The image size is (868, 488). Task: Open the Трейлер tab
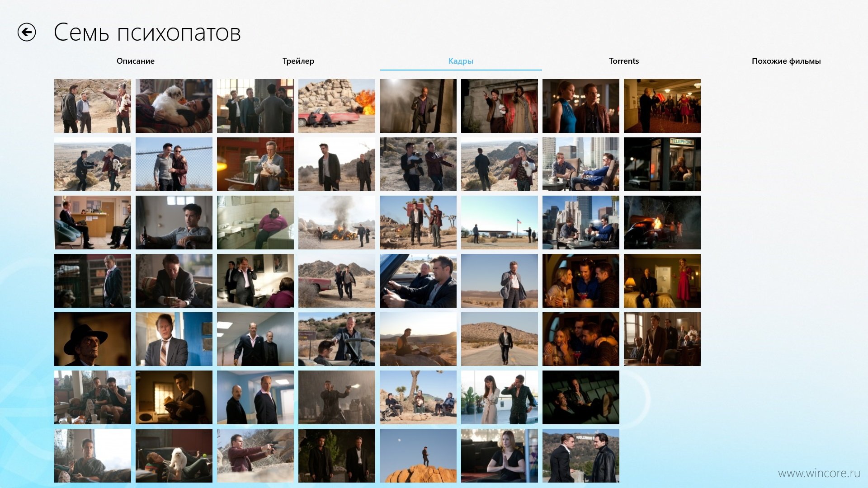click(298, 61)
